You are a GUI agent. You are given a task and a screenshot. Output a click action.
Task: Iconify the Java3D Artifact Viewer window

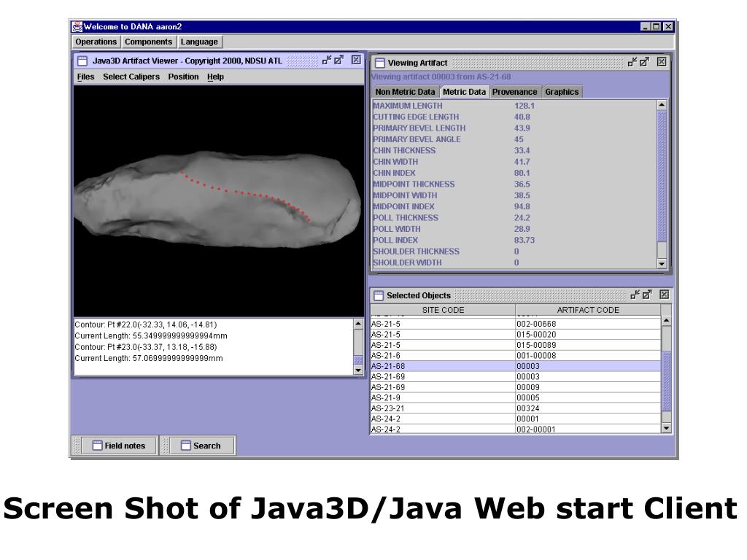tap(327, 60)
